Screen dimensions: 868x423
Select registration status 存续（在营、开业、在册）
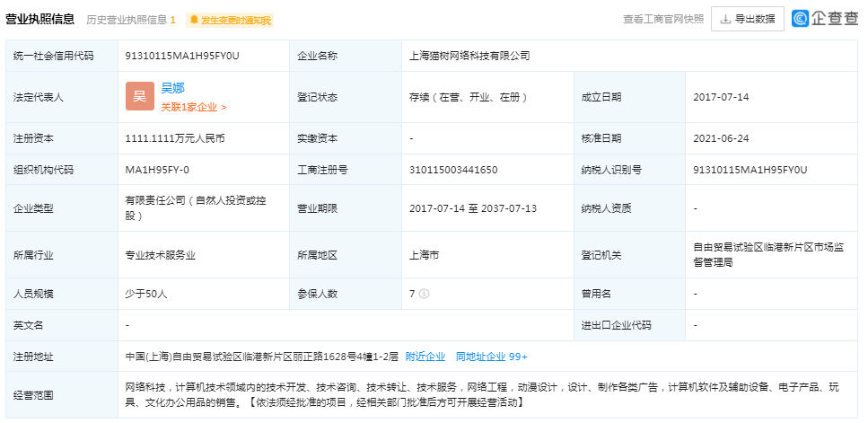pyautogui.click(x=469, y=98)
